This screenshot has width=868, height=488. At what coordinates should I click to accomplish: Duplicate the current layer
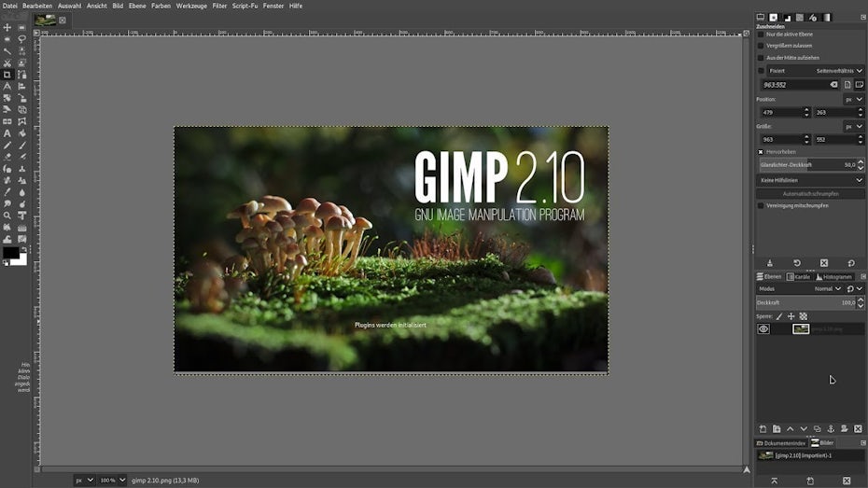coord(817,429)
